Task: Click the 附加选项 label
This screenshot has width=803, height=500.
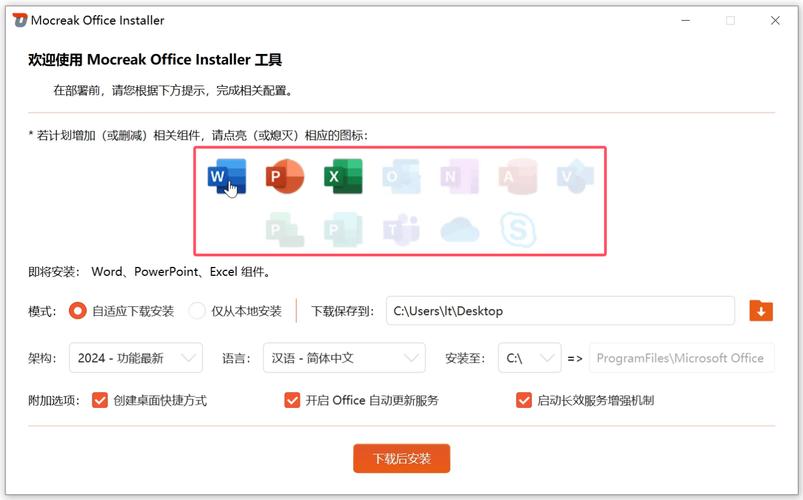Action: click(54, 400)
